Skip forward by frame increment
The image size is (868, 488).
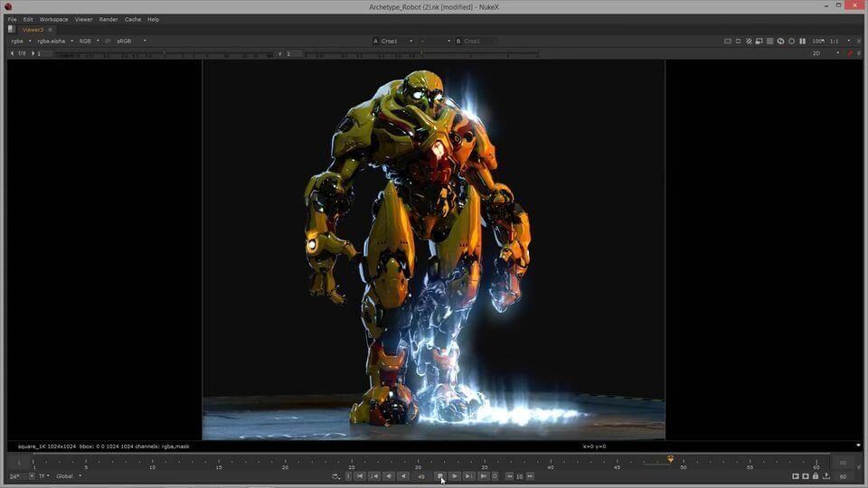pos(531,476)
